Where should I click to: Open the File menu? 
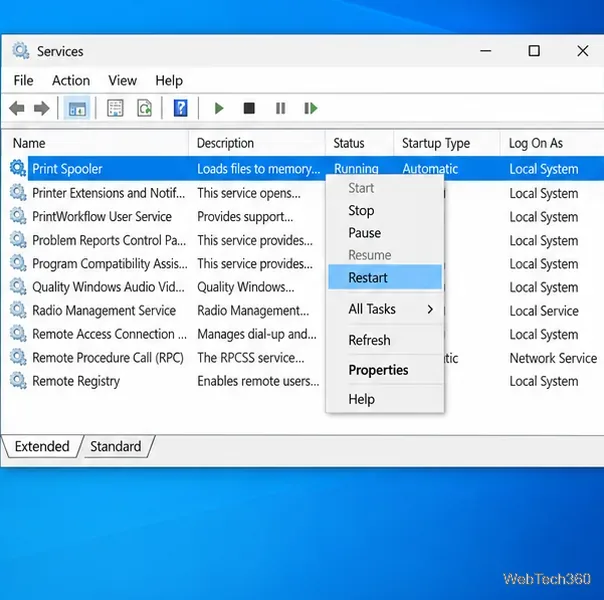tap(23, 80)
